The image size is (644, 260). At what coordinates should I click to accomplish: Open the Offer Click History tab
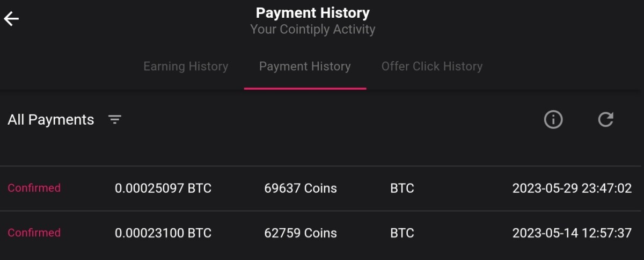(x=432, y=67)
